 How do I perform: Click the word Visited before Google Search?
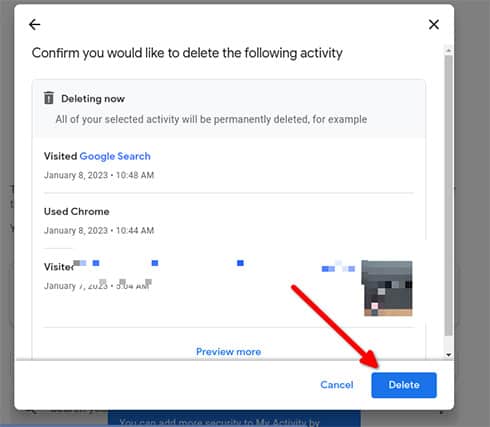[x=61, y=156]
